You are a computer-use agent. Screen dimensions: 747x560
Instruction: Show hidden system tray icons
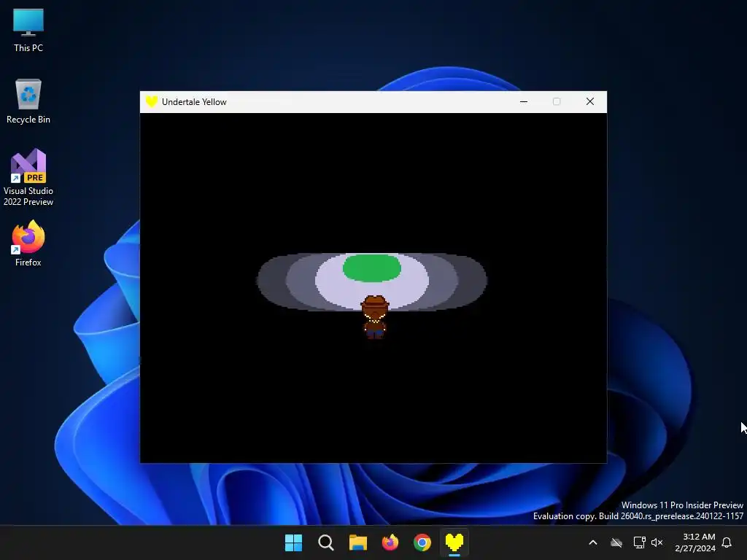[x=593, y=542]
